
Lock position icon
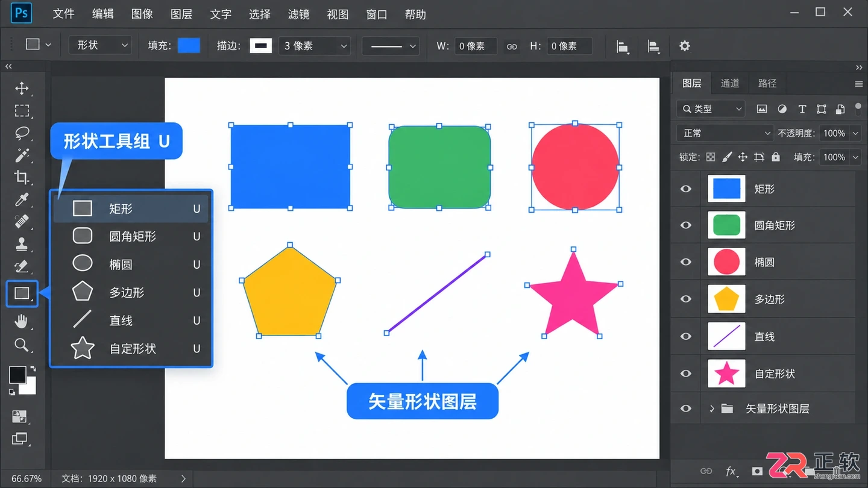(x=743, y=157)
